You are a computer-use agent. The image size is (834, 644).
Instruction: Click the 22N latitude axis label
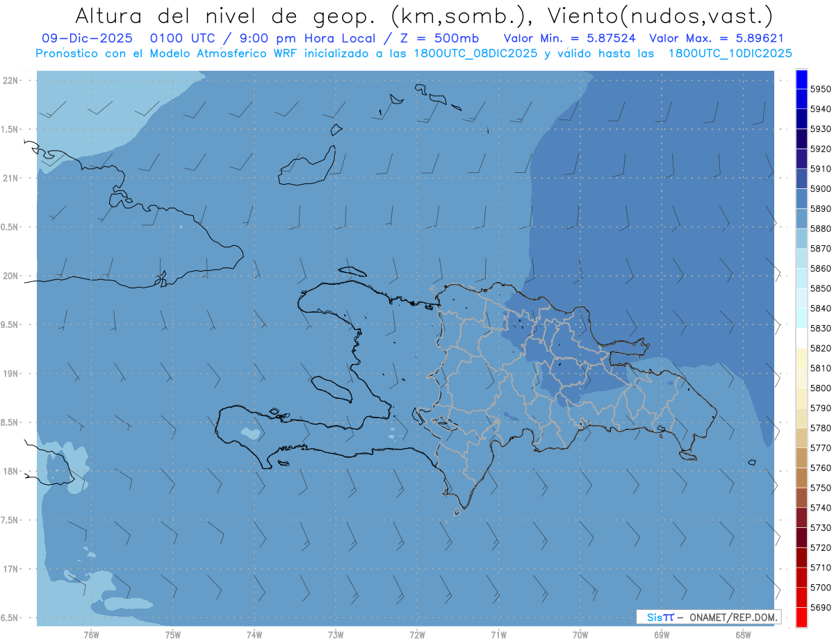click(x=11, y=80)
